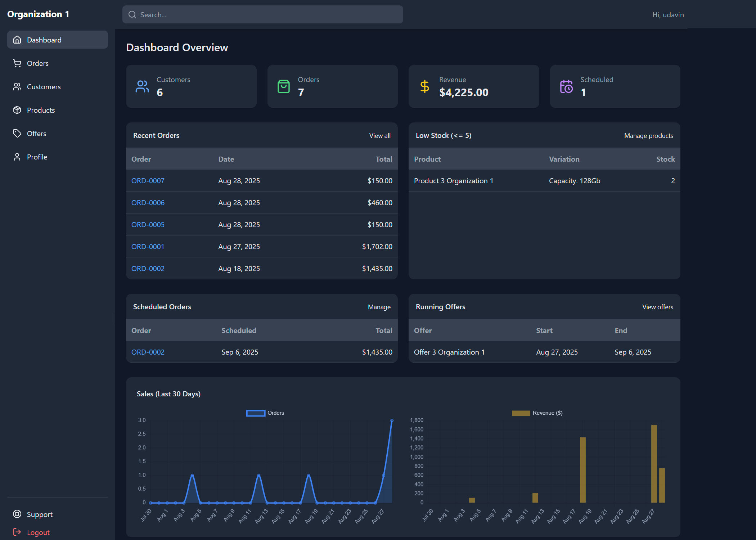756x540 pixels.
Task: Select the Offers tag icon
Action: [x=17, y=133]
